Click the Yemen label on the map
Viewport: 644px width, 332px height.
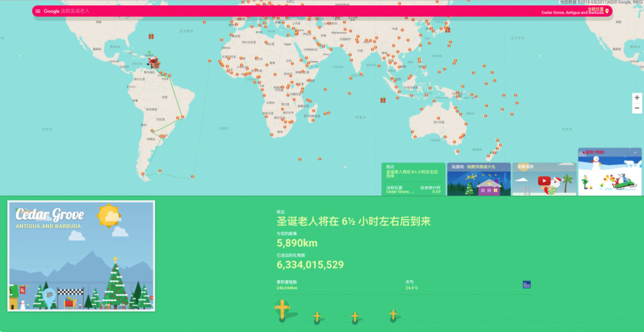pyautogui.click(x=314, y=62)
